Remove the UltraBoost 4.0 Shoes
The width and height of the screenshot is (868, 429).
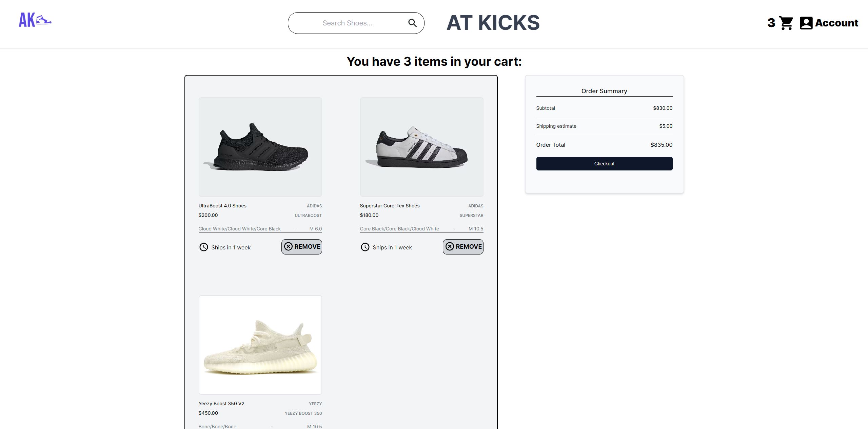[302, 247]
